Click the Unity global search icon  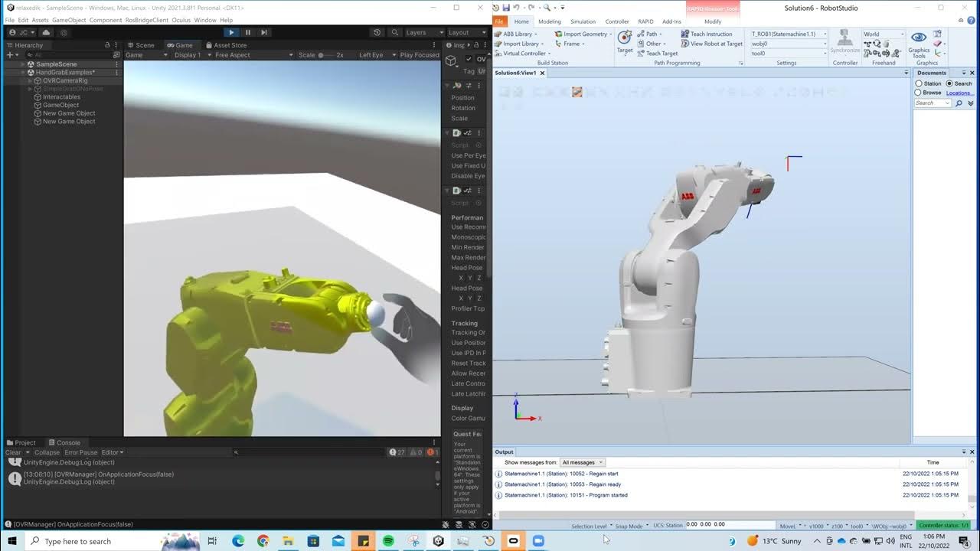(x=394, y=32)
